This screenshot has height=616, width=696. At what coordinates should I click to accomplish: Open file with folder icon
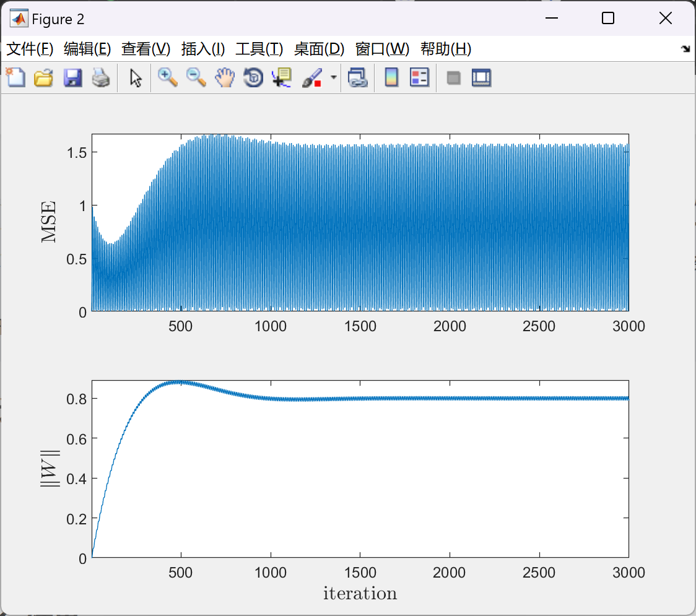(x=43, y=77)
